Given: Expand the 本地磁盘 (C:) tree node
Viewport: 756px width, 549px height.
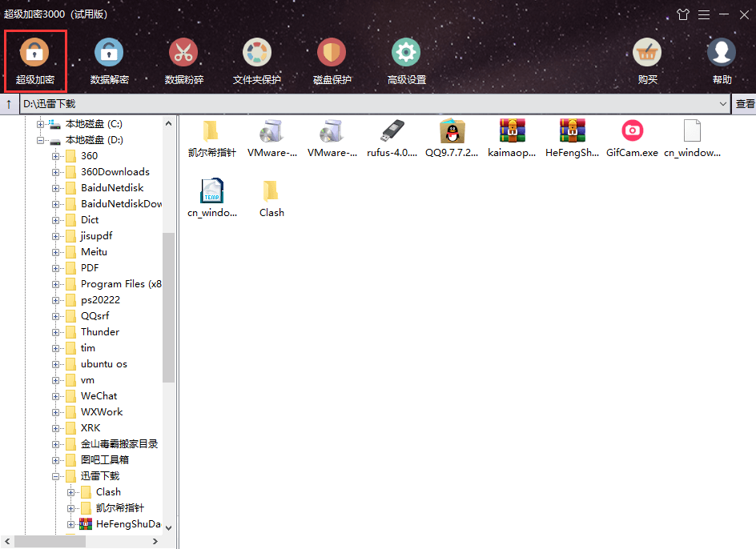Looking at the screenshot, I should coord(41,124).
